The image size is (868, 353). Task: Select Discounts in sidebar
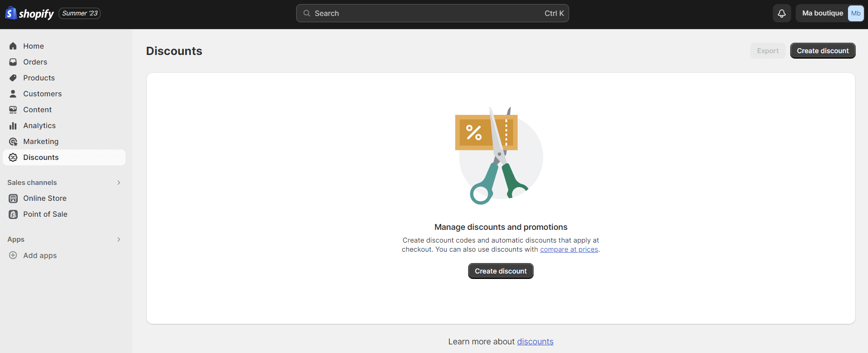coord(64,157)
